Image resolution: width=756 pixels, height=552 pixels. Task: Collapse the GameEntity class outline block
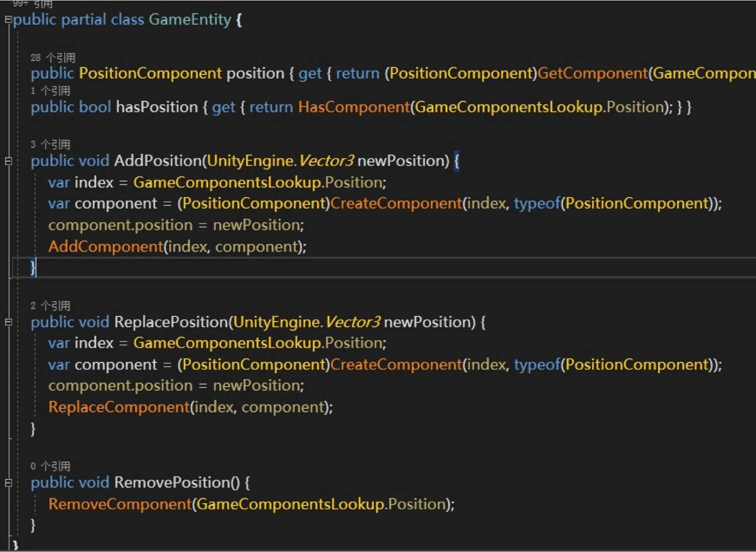coord(8,20)
